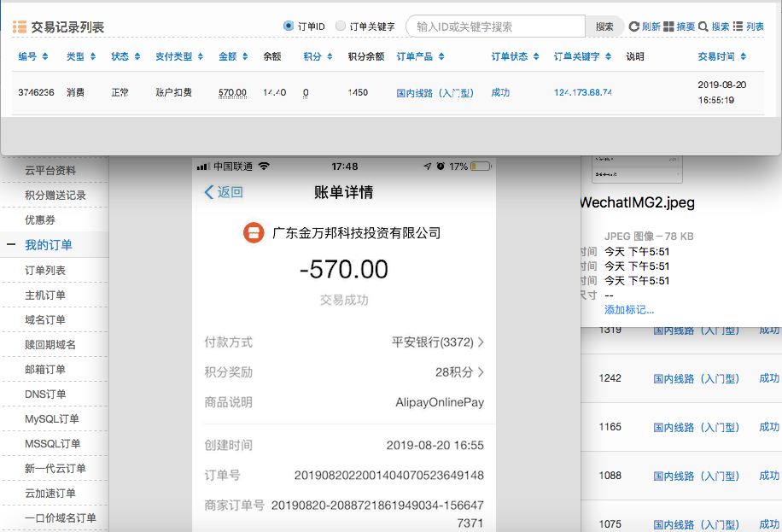This screenshot has height=532, width=782.
Task: Open 订单列表 in the sidebar
Action: click(x=45, y=271)
